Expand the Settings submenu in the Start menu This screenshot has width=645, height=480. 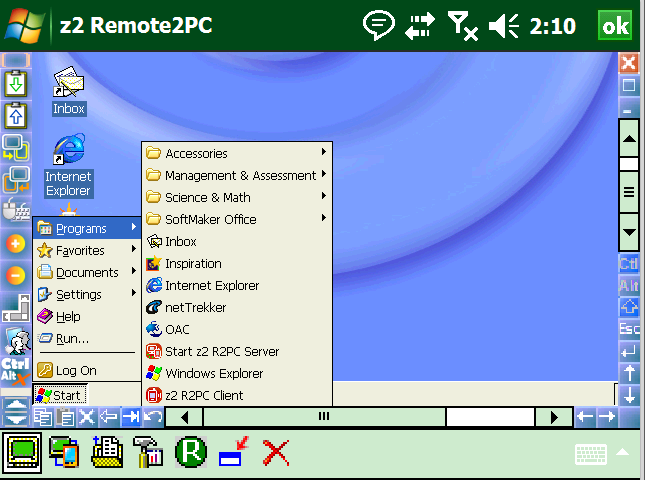pos(87,294)
